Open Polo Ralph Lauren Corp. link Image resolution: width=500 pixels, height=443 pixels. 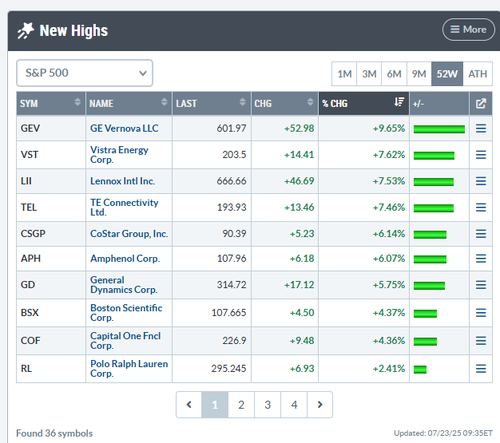point(129,369)
